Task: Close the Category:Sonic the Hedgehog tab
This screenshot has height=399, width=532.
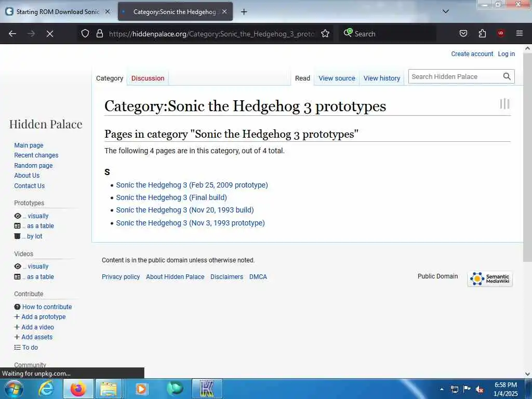Action: 224,11
